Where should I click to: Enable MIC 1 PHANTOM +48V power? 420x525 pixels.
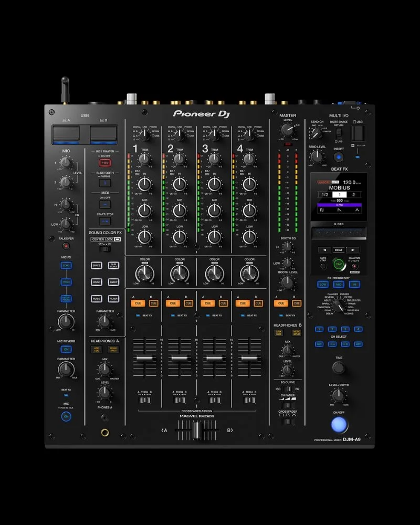point(104,162)
